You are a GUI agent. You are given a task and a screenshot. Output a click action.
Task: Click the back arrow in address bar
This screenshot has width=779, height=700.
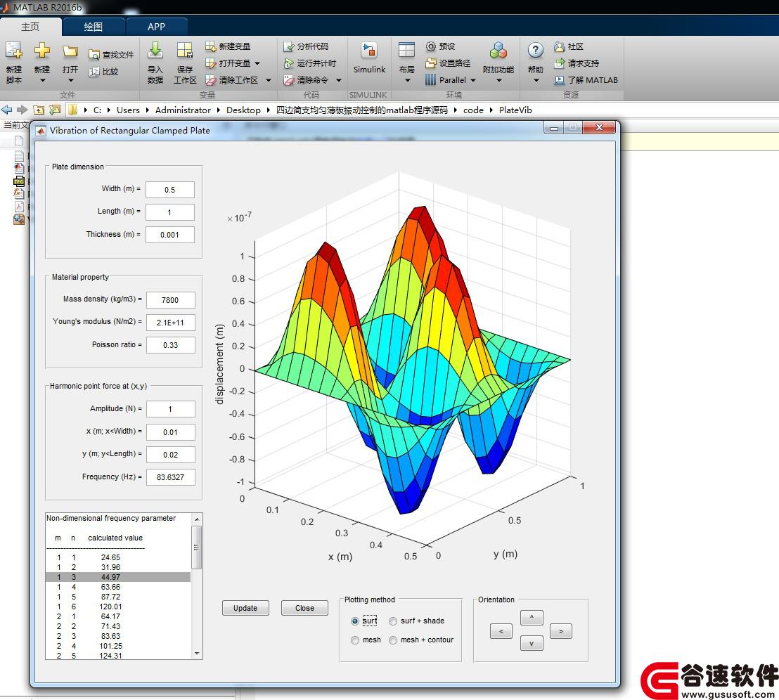[x=6, y=110]
